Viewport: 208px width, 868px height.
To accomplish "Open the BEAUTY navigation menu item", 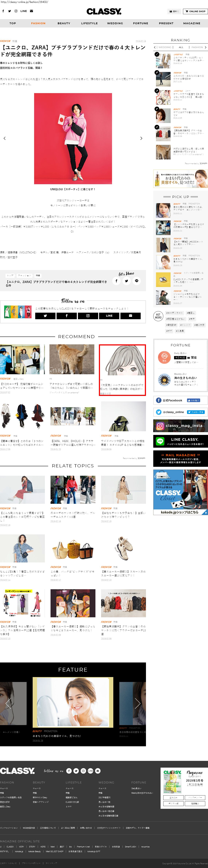I will click(64, 23).
